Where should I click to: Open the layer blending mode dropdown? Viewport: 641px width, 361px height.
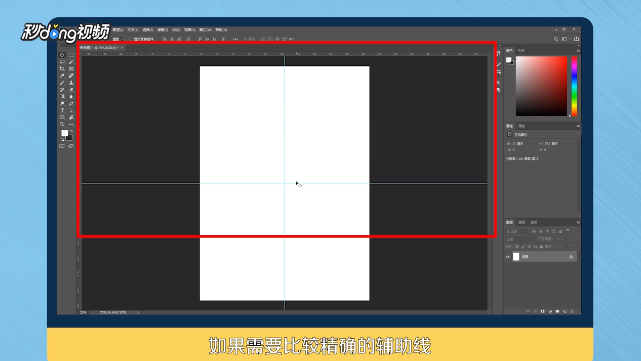coord(520,239)
